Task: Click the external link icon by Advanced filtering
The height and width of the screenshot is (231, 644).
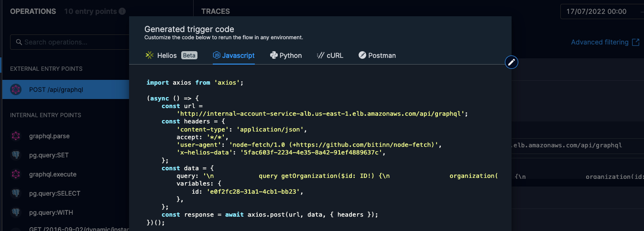Action: point(635,42)
